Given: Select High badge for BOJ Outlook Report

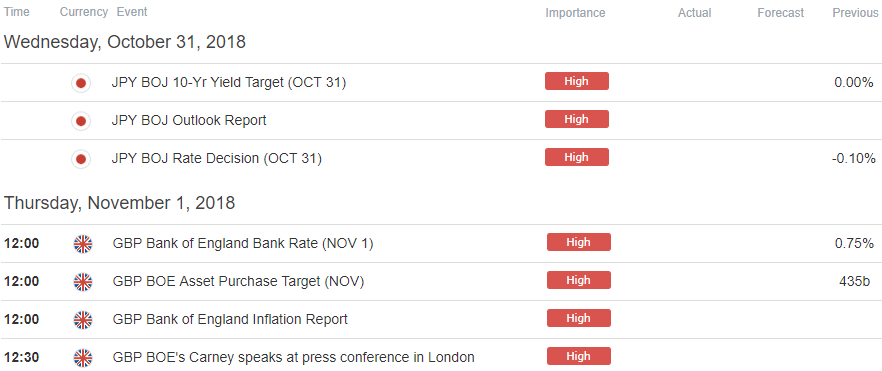Looking at the screenshot, I should click(577, 119).
